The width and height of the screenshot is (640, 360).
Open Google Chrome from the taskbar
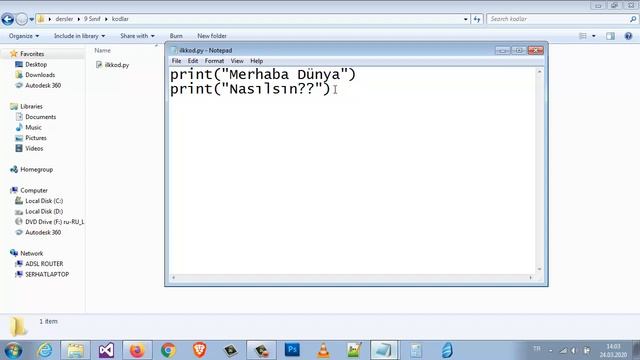pos(168,350)
